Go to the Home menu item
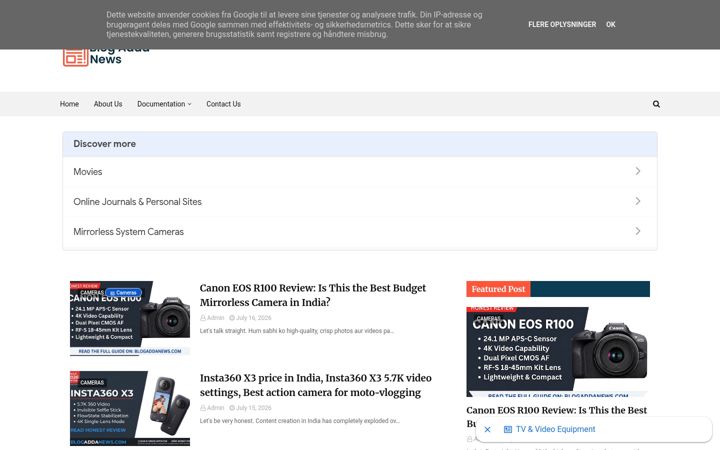Viewport: 720px width, 450px height. (x=69, y=104)
